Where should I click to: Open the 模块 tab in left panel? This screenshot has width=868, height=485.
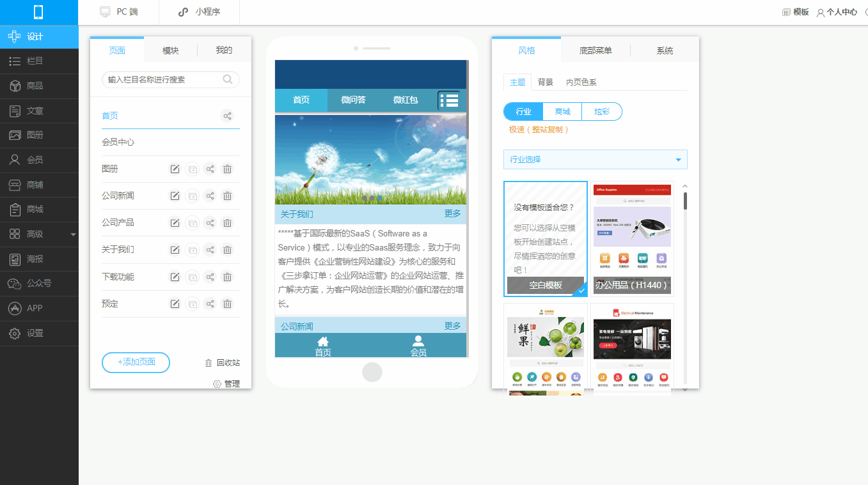170,50
